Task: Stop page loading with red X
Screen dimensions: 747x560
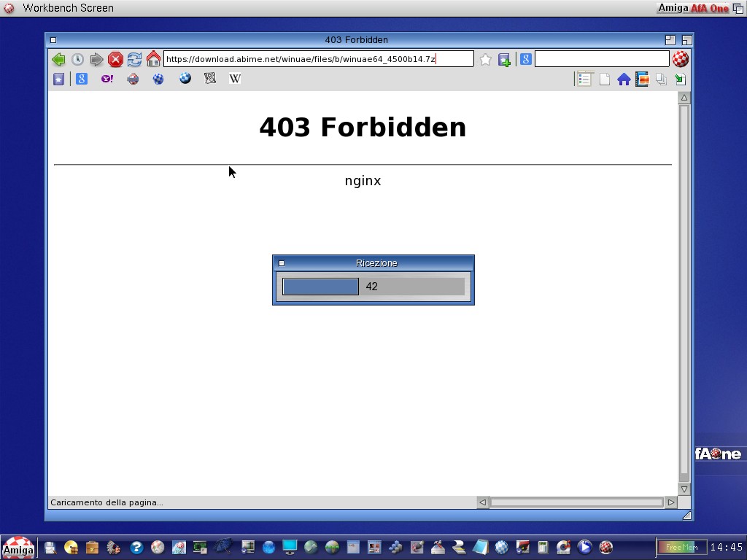Action: click(115, 60)
